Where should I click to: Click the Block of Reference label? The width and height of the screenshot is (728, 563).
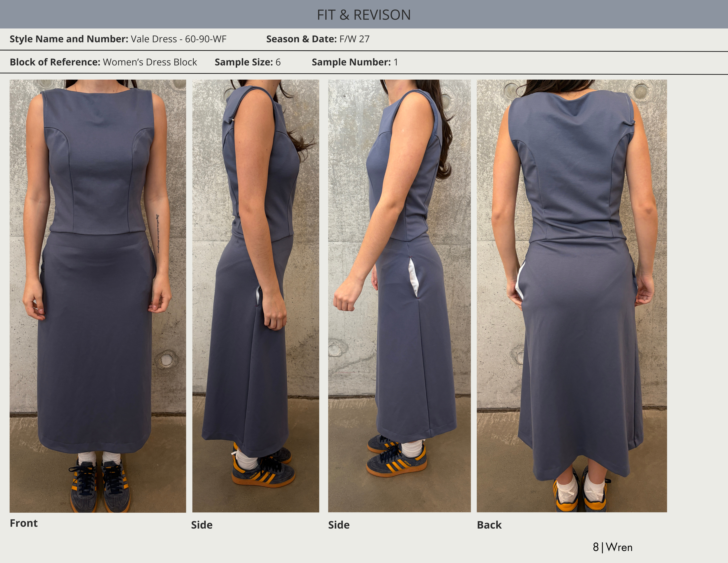tap(55, 62)
